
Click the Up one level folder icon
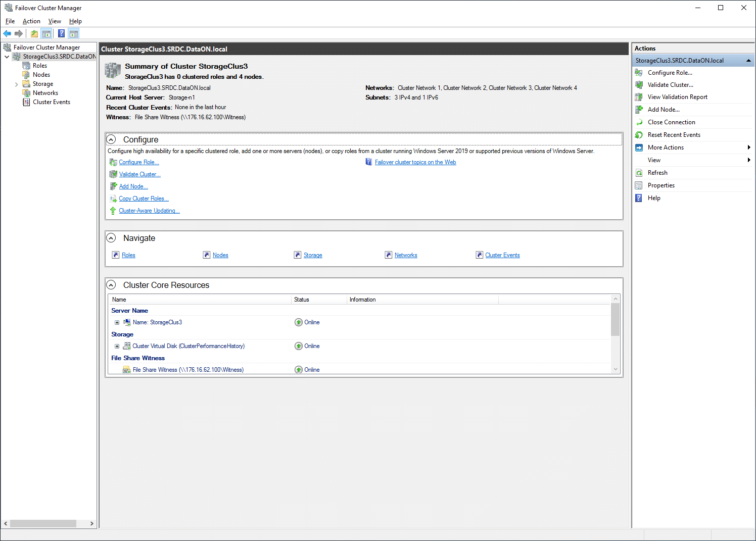[x=34, y=34]
